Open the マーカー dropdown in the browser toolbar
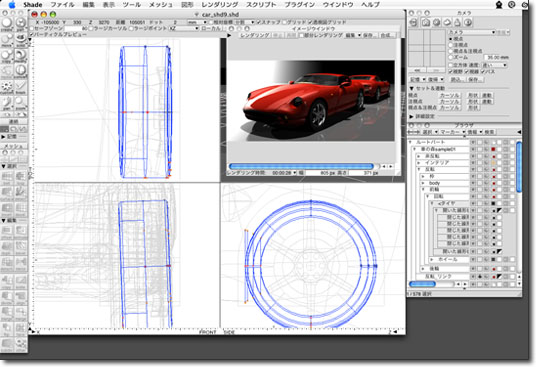This screenshot has height=367, width=540. (x=452, y=132)
